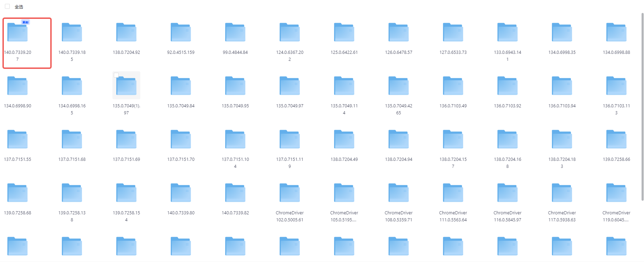Click the vertical scrollbar on the right
This screenshot has width=644, height=264.
pos(642,105)
